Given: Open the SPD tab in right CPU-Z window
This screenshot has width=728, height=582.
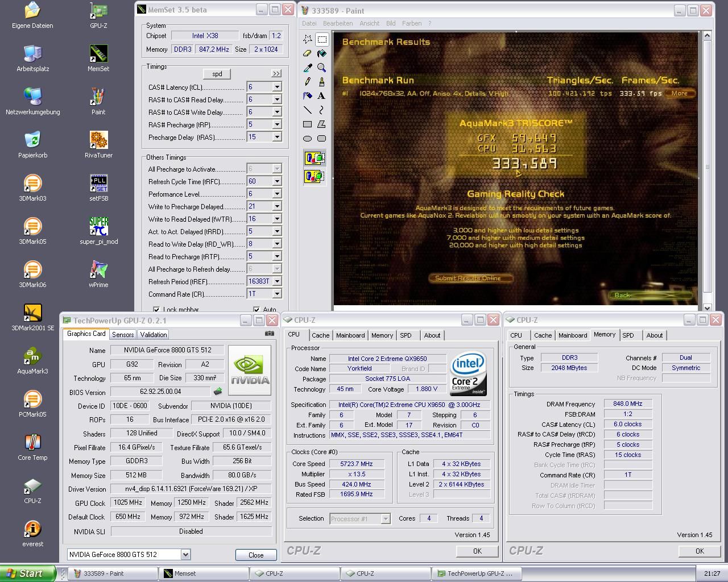Looking at the screenshot, I should pos(628,335).
